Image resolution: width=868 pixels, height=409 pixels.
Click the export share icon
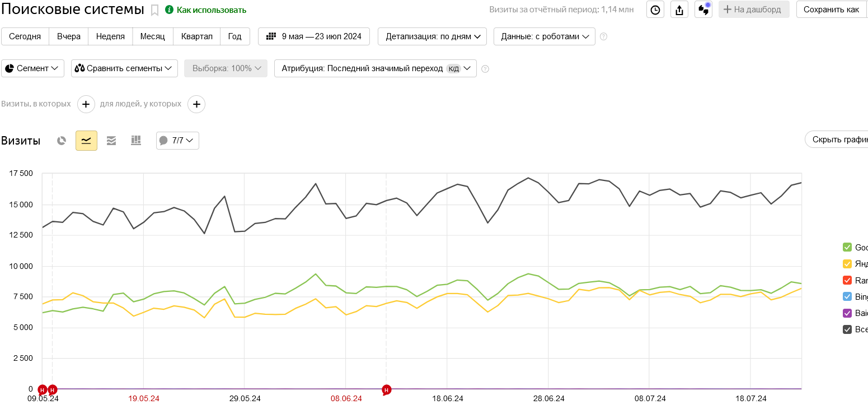(x=679, y=10)
